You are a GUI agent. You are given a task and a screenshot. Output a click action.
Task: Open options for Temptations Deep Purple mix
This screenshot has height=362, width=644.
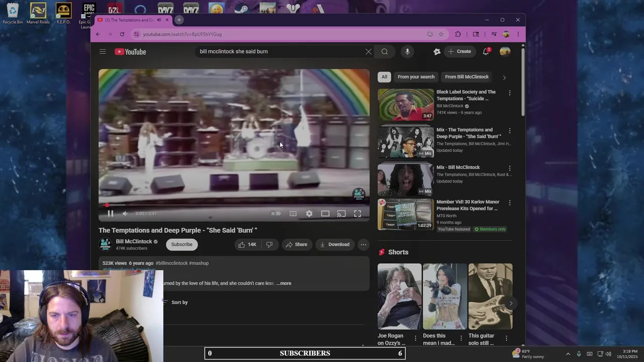pyautogui.click(x=510, y=131)
